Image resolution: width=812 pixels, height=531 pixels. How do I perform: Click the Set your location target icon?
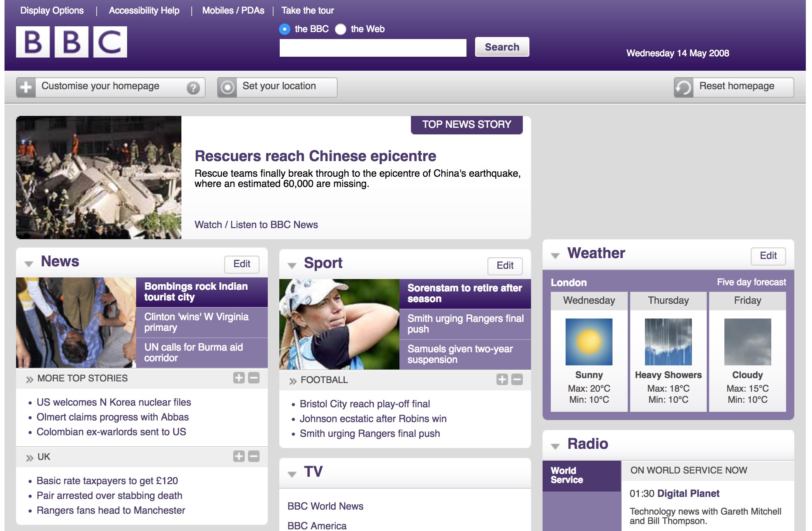(x=227, y=87)
